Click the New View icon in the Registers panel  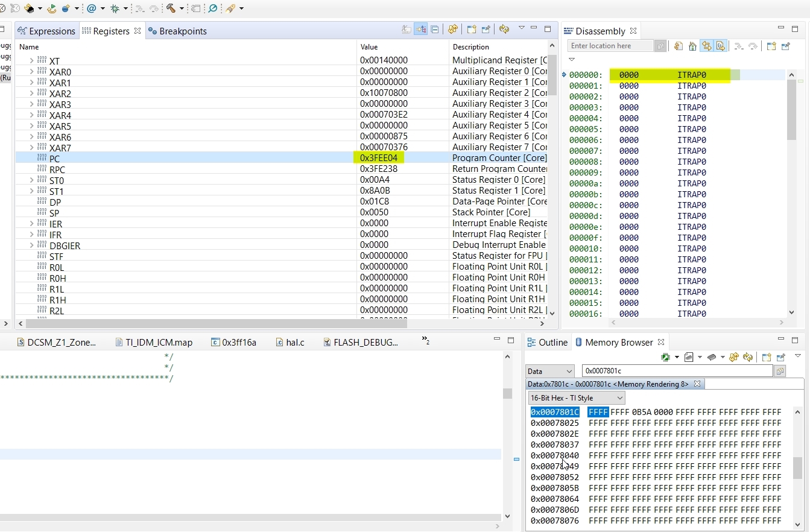(472, 29)
